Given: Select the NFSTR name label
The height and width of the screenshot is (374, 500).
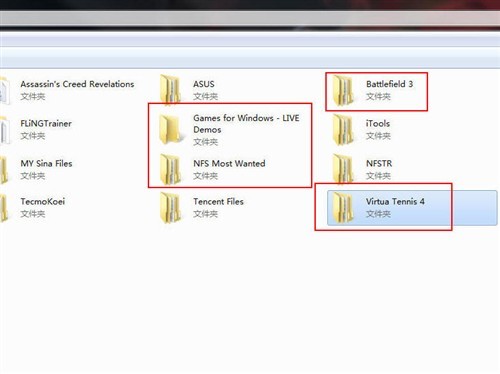Looking at the screenshot, I should click(379, 163).
